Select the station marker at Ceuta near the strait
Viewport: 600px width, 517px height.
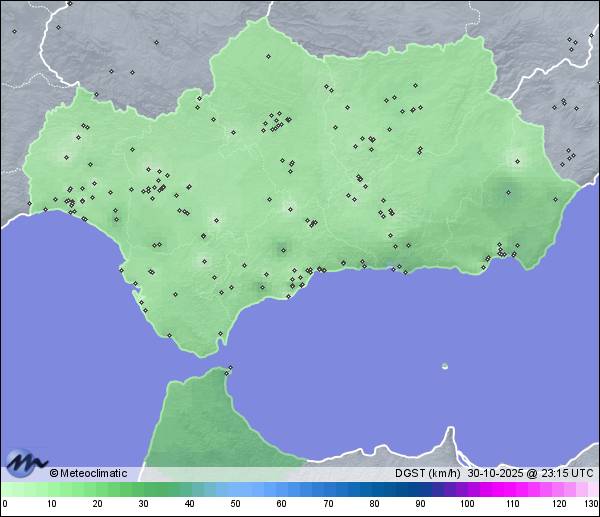click(x=230, y=368)
